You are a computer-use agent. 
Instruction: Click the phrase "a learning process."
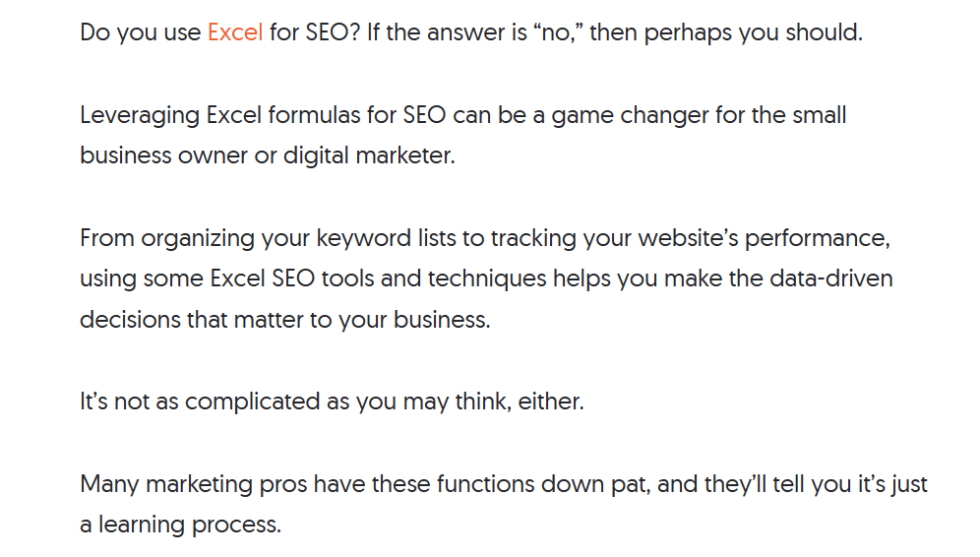click(181, 526)
